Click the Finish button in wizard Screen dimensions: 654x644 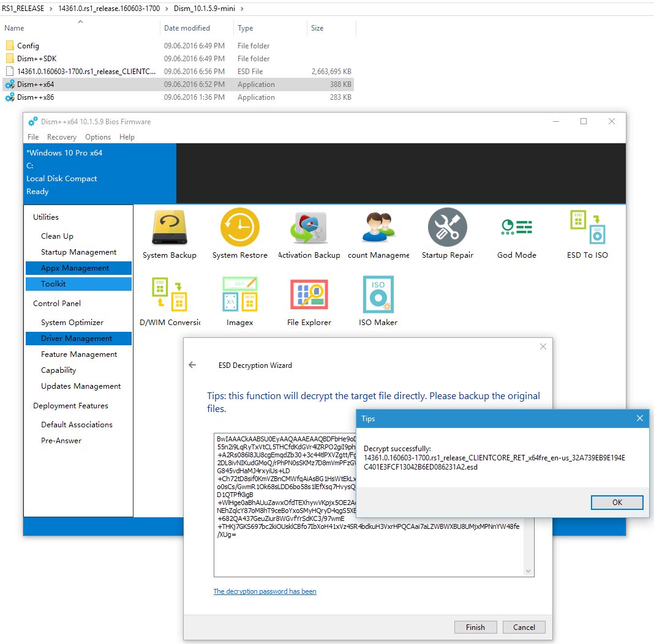tap(475, 627)
